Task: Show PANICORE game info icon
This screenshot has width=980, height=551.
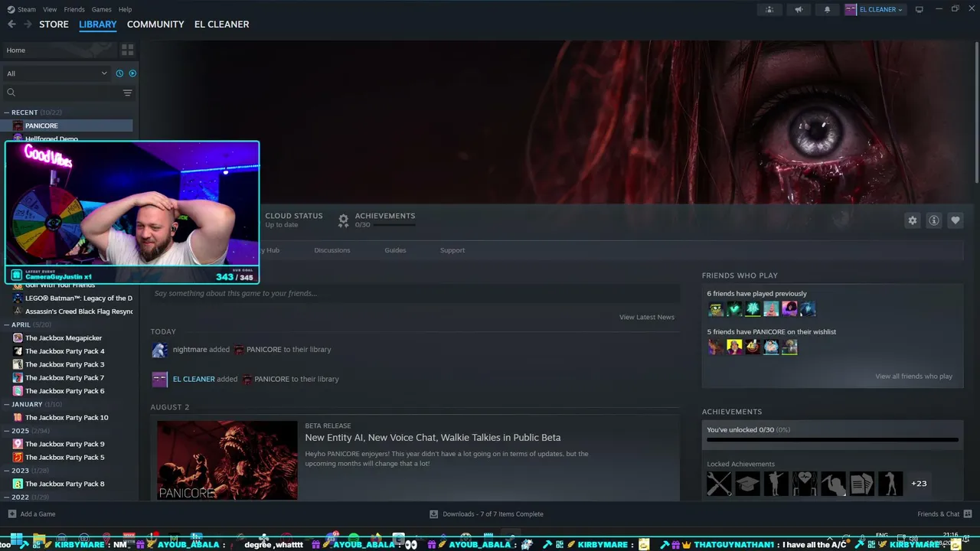Action: click(933, 220)
